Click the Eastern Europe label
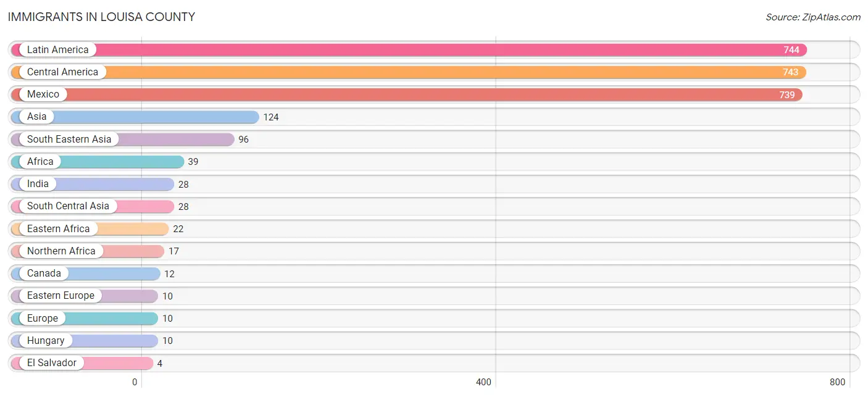 61,296
